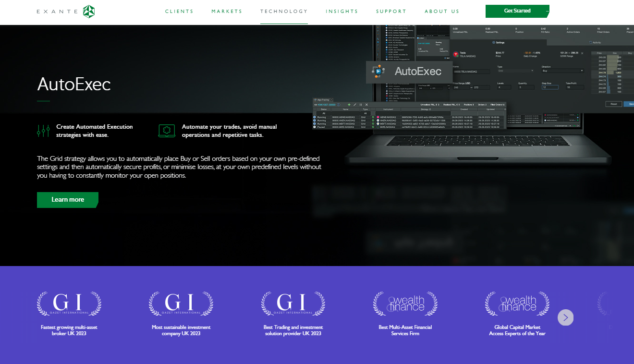Click the Best Multi-Asset Financial Services Firm badge

[405, 303]
